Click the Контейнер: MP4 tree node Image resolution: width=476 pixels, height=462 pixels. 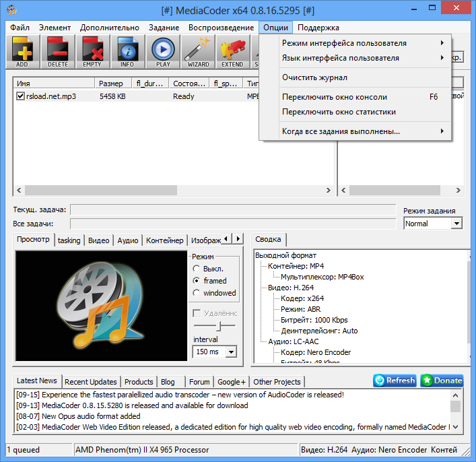[296, 266]
